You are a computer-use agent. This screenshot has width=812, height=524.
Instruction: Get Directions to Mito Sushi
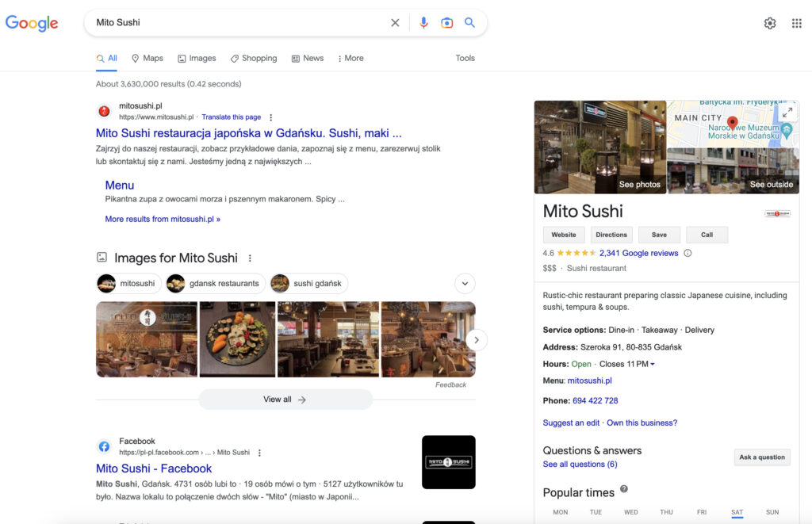tap(611, 235)
